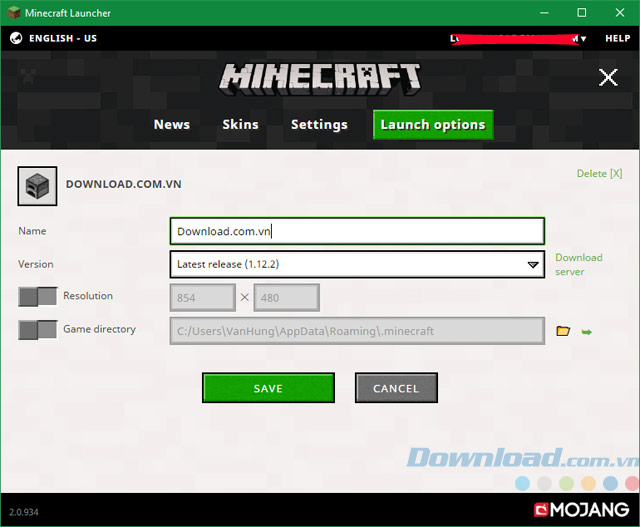Select the Launch options tab

pos(433,125)
